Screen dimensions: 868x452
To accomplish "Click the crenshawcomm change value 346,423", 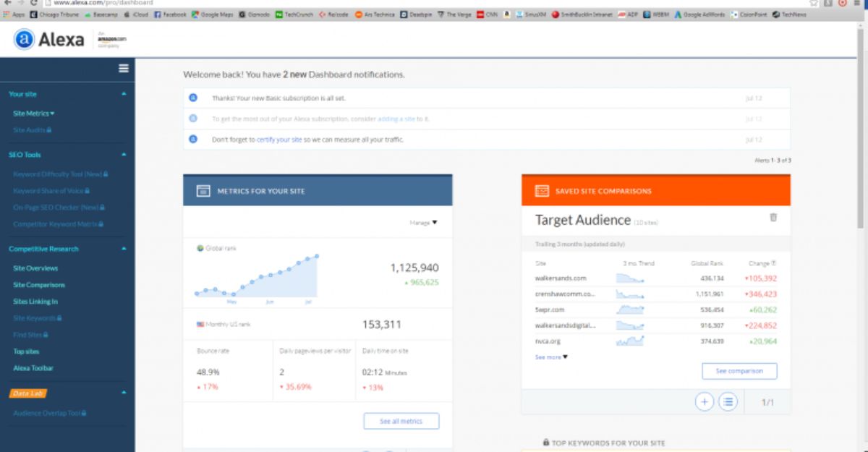I will tap(760, 294).
